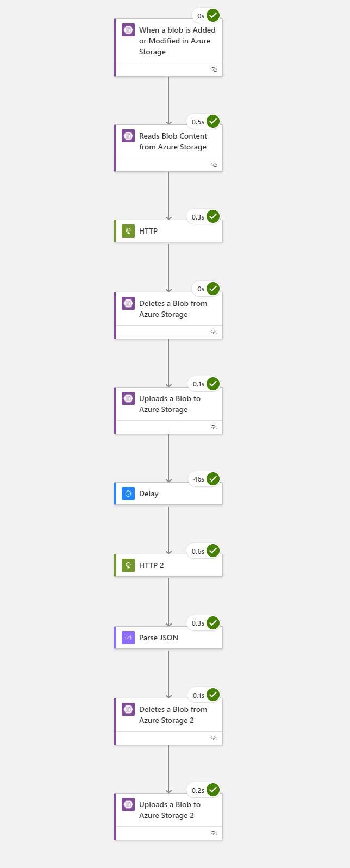Expand the Parse JSON action details
The width and height of the screenshot is (350, 868).
168,637
